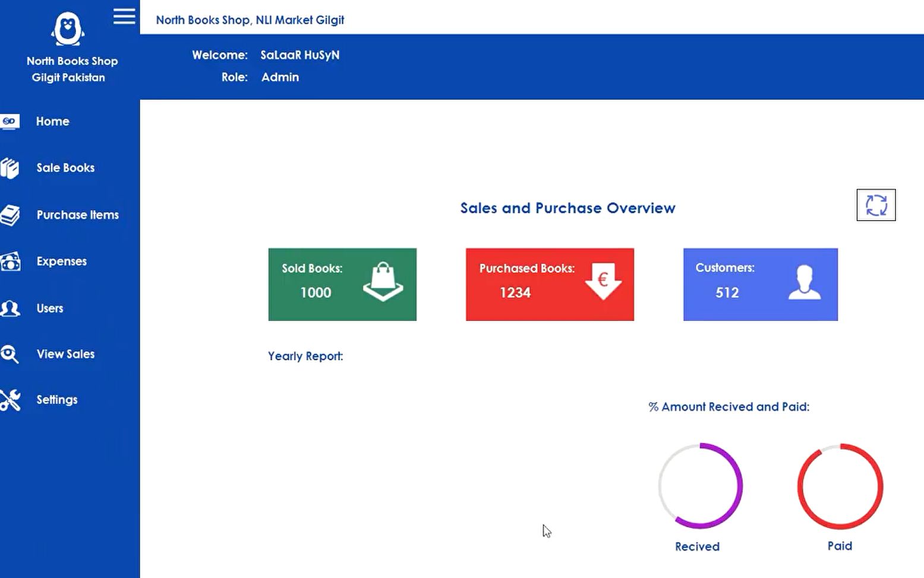Click the refresh icon beside overview title
Image resolution: width=924 pixels, height=578 pixels.
(876, 205)
